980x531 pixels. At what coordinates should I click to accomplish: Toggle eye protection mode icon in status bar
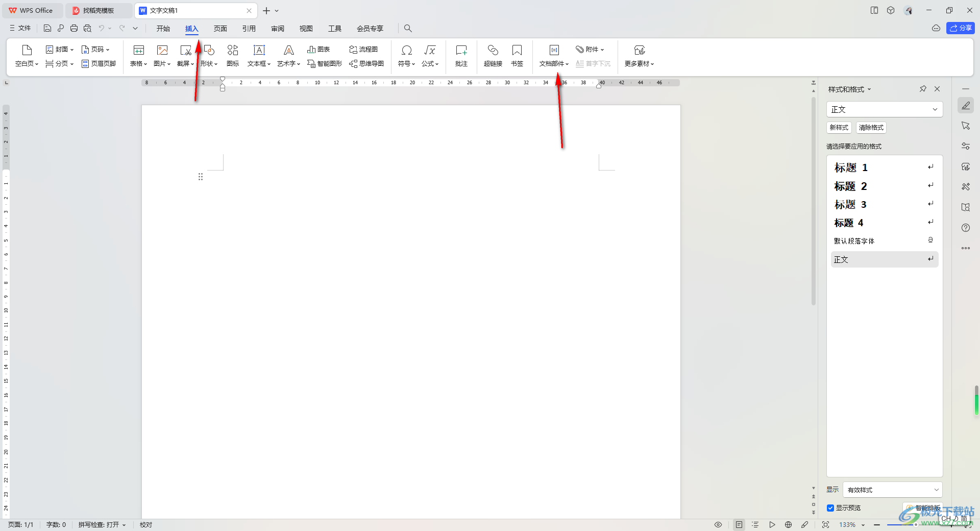(718, 525)
